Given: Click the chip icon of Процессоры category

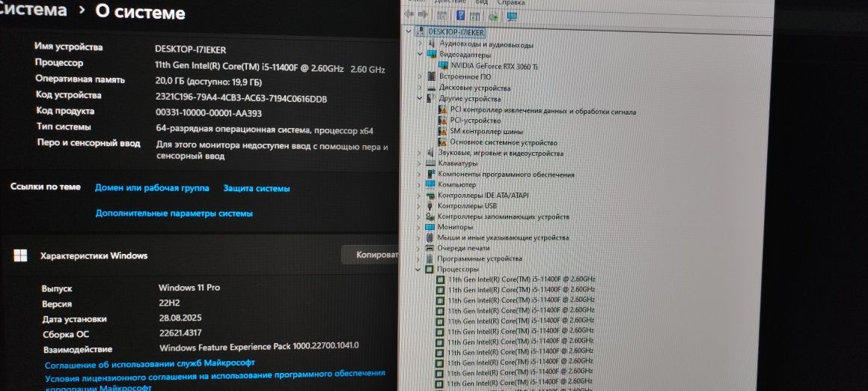Looking at the screenshot, I should pyautogui.click(x=429, y=269).
